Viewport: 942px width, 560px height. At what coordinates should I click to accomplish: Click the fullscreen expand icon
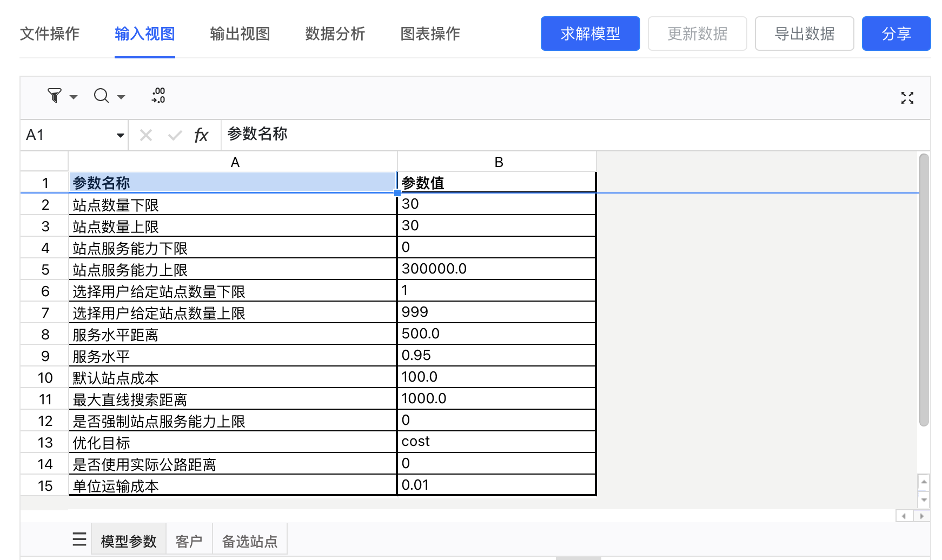[907, 98]
